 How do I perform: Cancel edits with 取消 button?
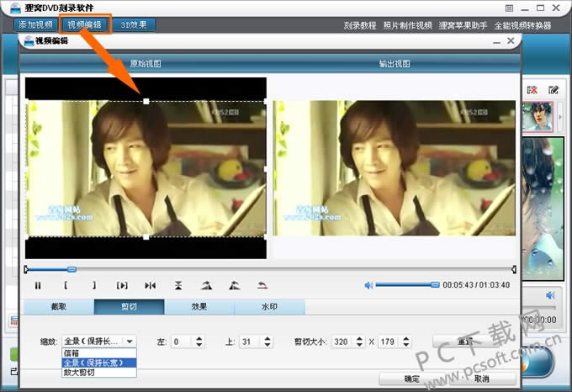[482, 379]
